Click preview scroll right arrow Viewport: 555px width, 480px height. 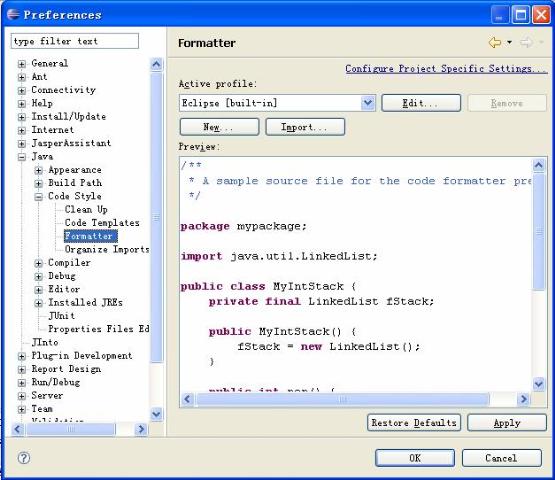click(523, 399)
